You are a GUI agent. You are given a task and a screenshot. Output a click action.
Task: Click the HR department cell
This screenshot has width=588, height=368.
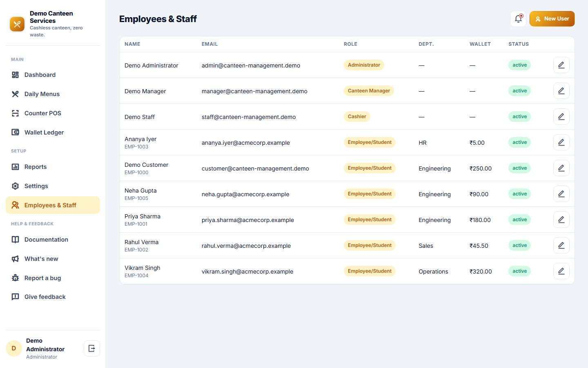(423, 143)
